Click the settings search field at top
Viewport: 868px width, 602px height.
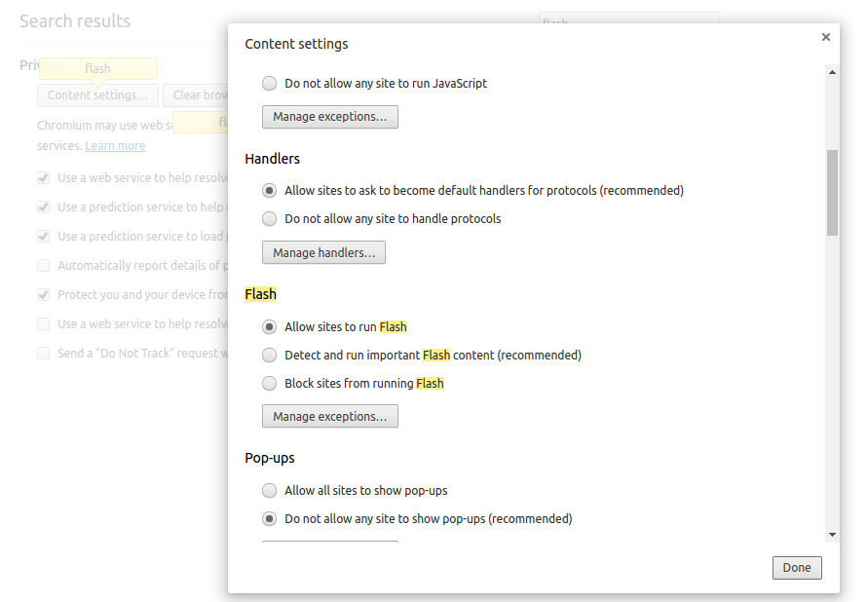[628, 19]
